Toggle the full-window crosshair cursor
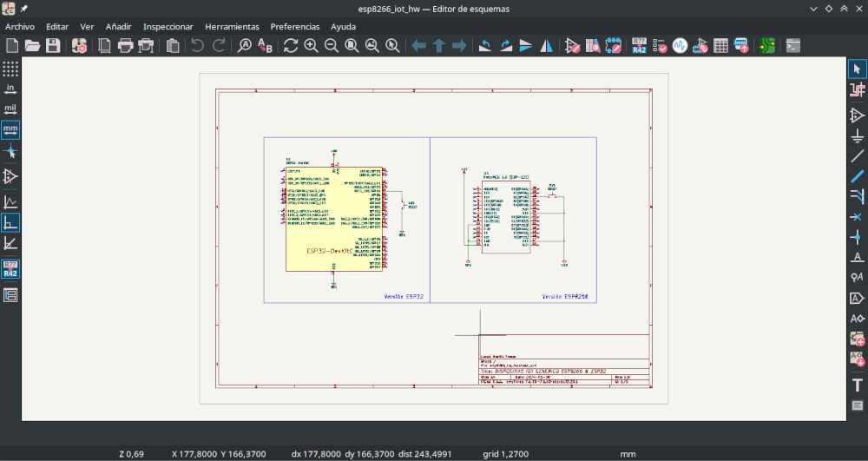 [10, 151]
